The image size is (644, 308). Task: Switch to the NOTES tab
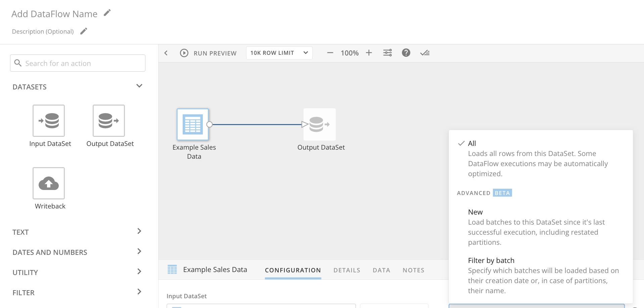(x=413, y=270)
